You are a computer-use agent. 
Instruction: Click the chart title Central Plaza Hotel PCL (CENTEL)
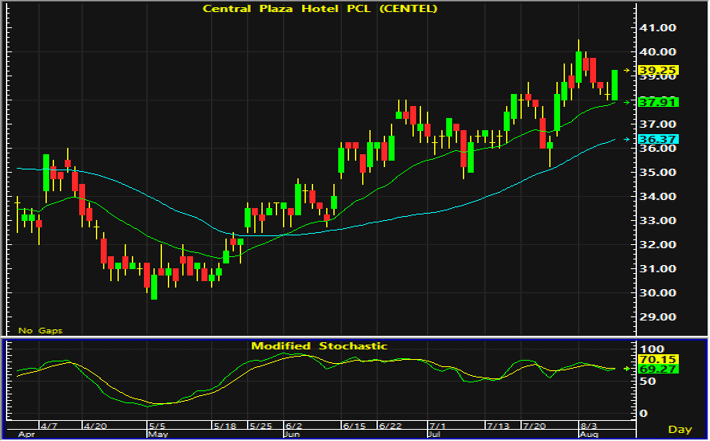pos(320,9)
